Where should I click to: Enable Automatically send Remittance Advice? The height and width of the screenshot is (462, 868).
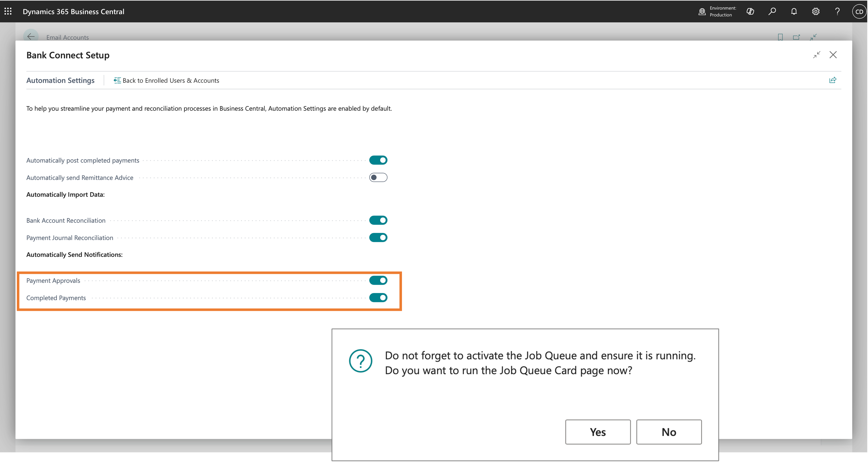[378, 177]
